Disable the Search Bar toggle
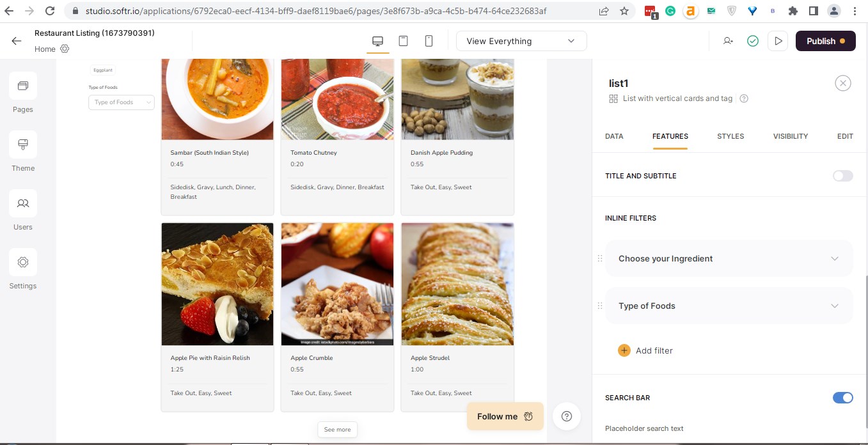The image size is (868, 445). coord(842,398)
